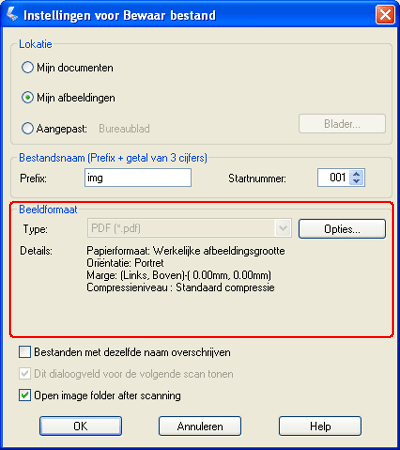Click the Annuleren button
This screenshot has height=450, width=400.
(200, 426)
